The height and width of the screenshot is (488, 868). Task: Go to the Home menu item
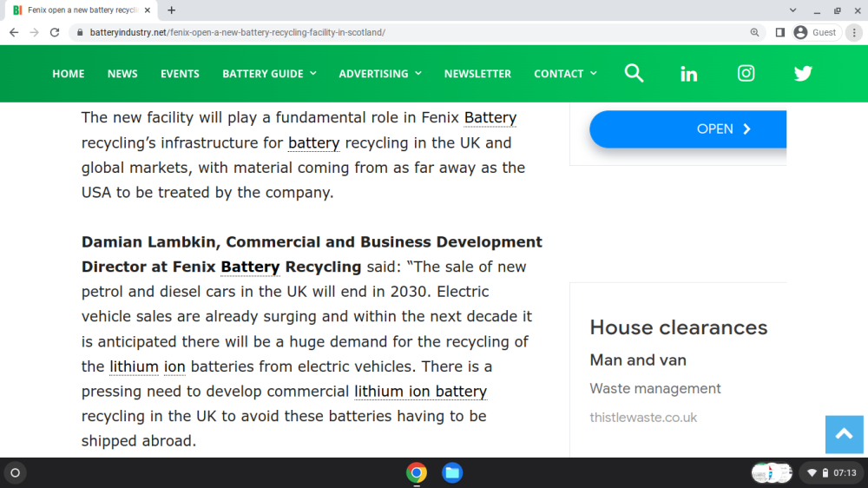coord(68,74)
